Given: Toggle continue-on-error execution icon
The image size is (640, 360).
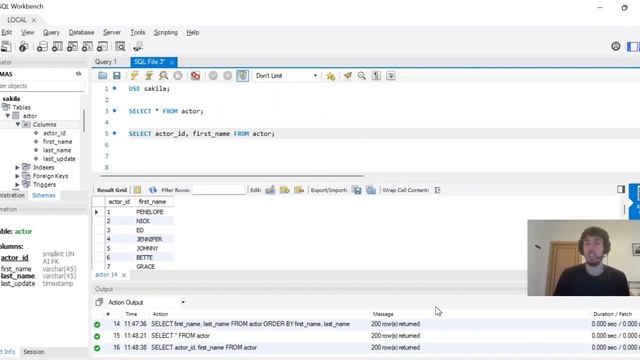Looking at the screenshot, I should tap(196, 76).
